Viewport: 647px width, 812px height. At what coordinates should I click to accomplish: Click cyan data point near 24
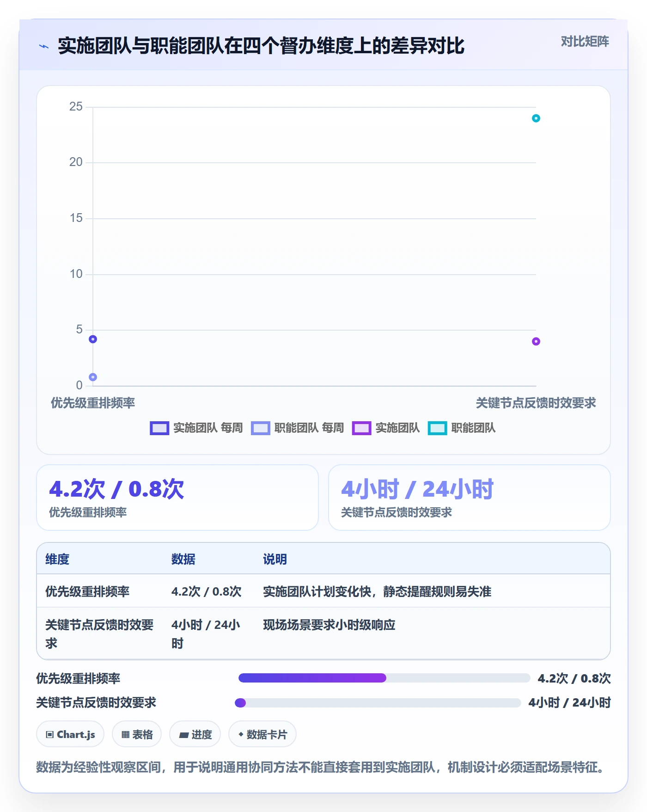pos(536,118)
